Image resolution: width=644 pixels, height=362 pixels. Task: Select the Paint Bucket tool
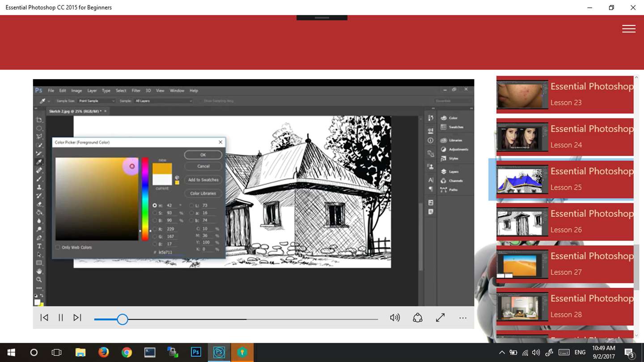pyautogui.click(x=39, y=212)
